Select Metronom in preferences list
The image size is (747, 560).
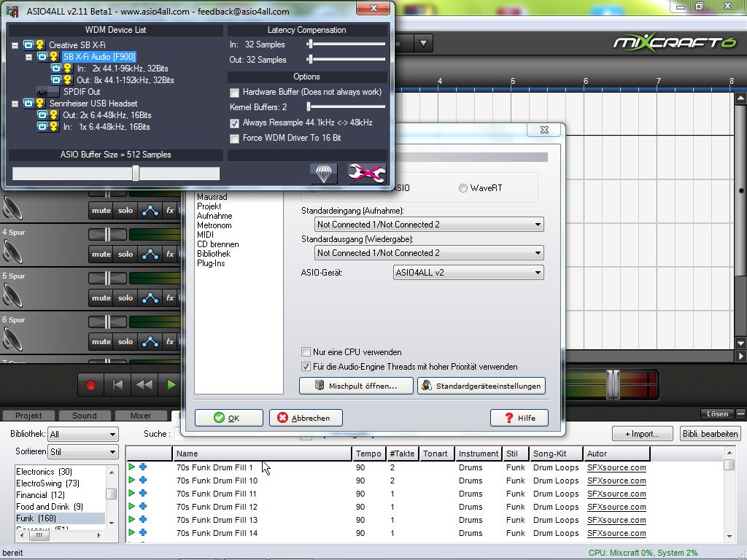coord(214,225)
